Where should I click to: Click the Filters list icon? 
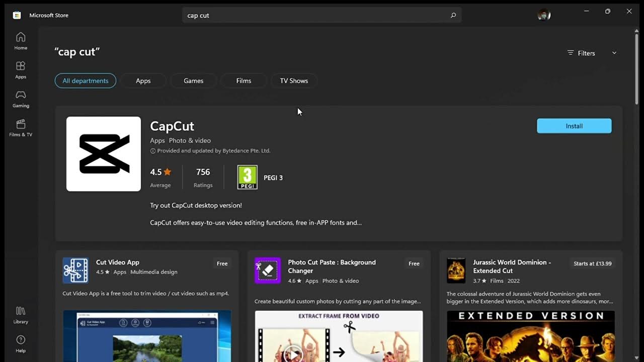tap(571, 53)
